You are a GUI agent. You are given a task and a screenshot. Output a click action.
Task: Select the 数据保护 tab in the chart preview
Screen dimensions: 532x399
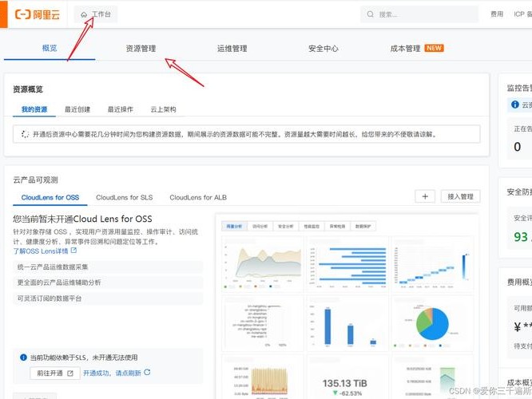pos(363,226)
